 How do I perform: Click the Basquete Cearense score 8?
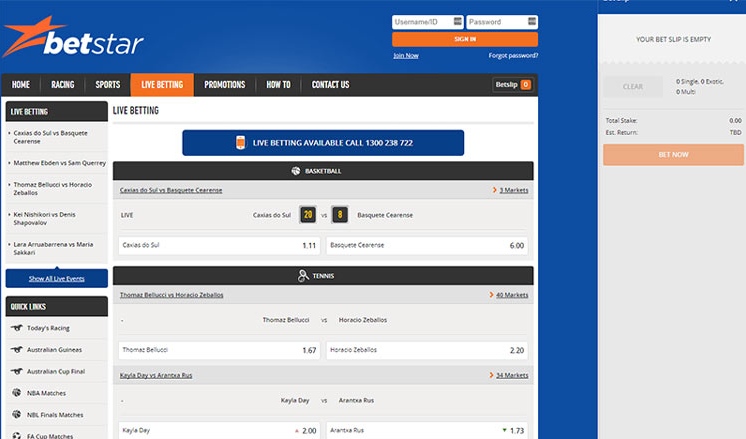(x=340, y=215)
